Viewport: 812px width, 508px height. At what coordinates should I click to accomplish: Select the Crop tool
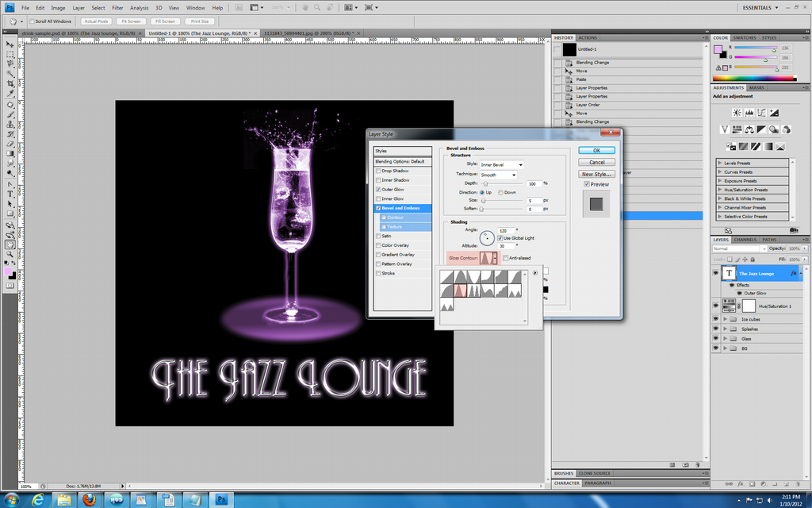[10, 84]
